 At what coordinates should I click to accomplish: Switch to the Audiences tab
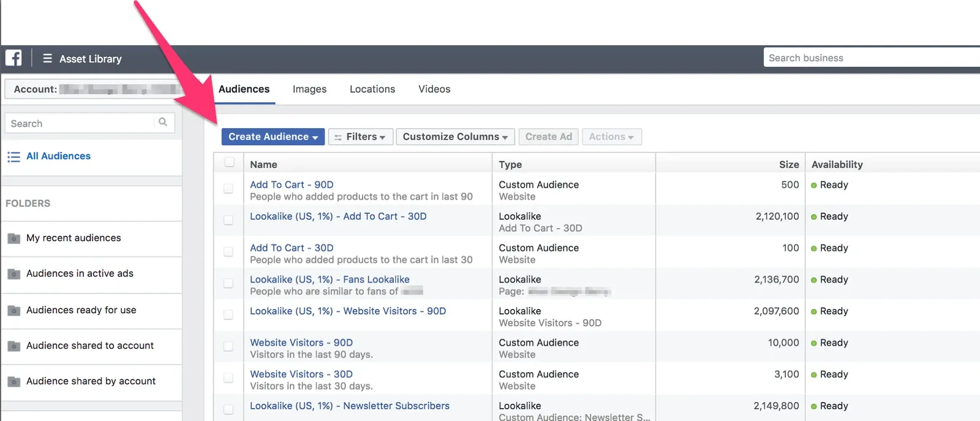244,89
